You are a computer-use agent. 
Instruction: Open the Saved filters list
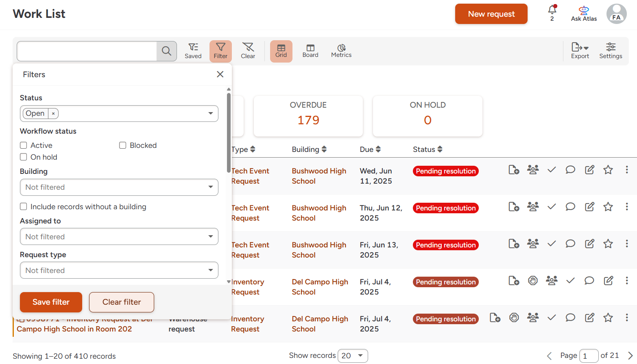tap(193, 51)
